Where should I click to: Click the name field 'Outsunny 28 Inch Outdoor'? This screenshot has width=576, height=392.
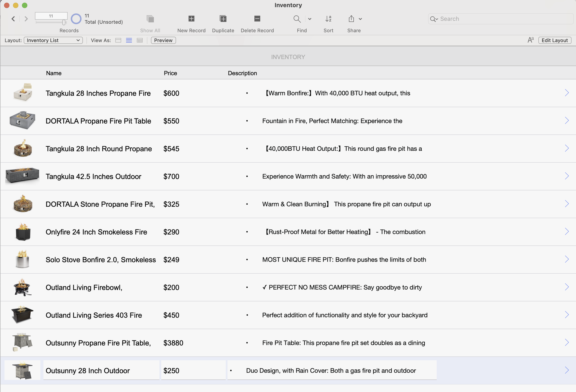click(x=101, y=370)
